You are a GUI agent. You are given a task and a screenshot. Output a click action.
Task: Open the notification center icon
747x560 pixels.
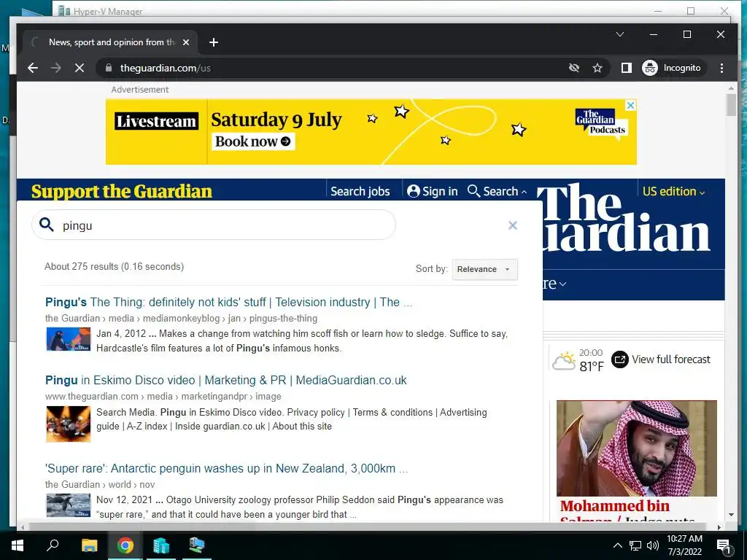(x=724, y=546)
